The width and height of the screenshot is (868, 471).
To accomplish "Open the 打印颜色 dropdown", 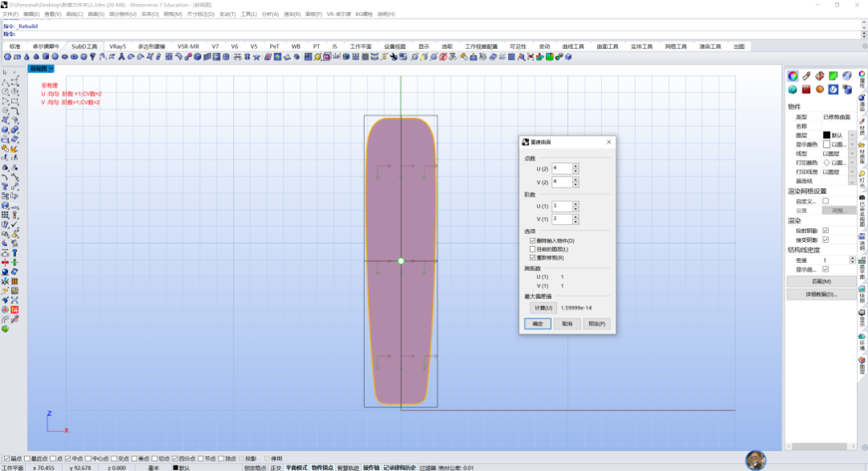I will click(852, 162).
